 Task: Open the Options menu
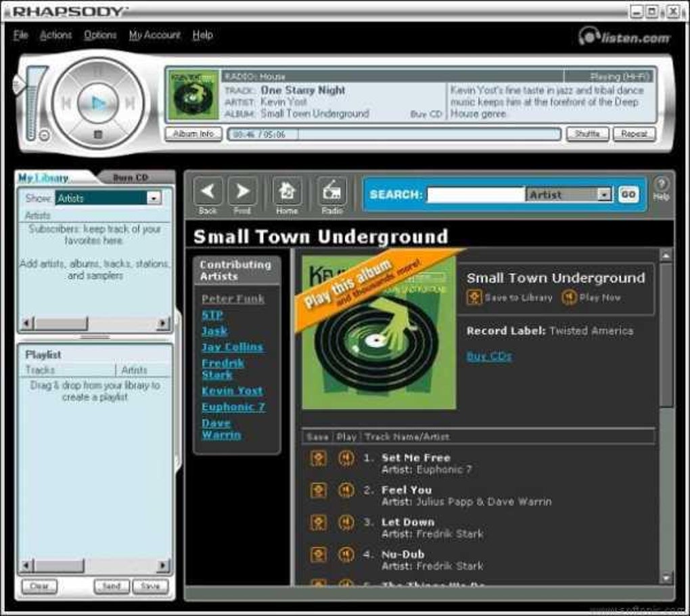pyautogui.click(x=100, y=34)
